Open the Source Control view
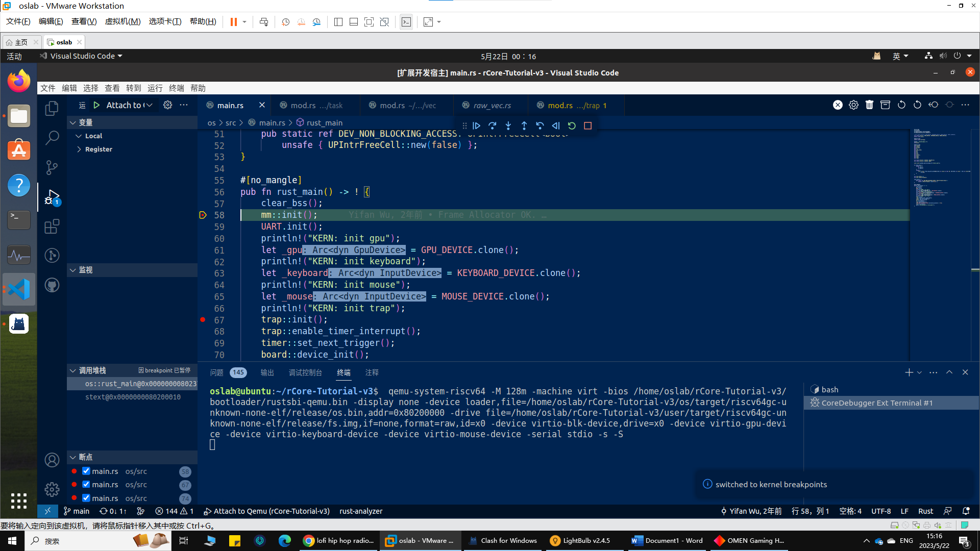The image size is (980, 551). coord(52,167)
